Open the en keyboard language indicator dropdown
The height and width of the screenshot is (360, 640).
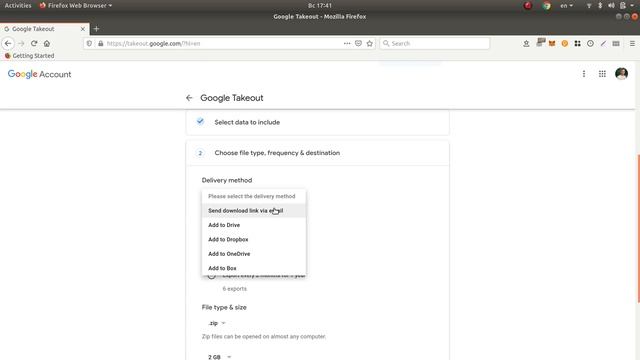(x=566, y=6)
